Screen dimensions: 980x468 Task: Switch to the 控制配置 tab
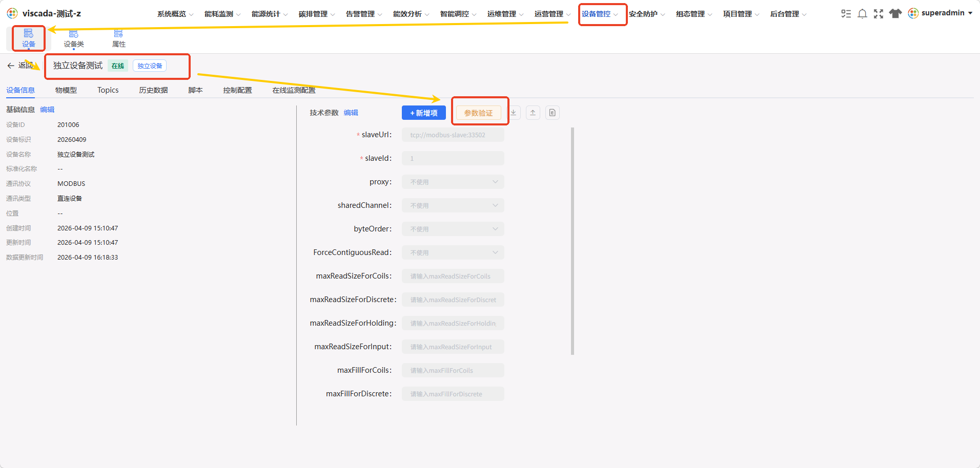coord(237,90)
